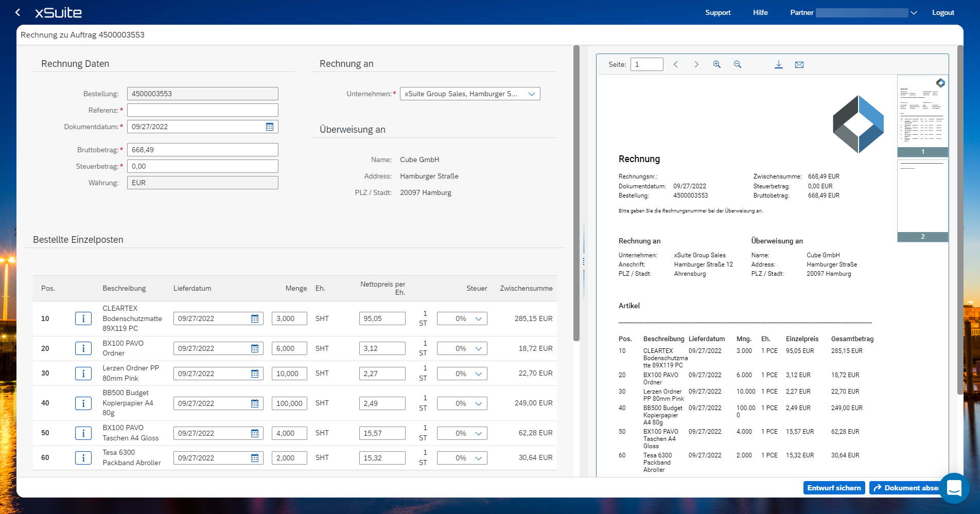Image resolution: width=980 pixels, height=514 pixels.
Task: Zoom in on the invoice preview
Action: pos(716,64)
